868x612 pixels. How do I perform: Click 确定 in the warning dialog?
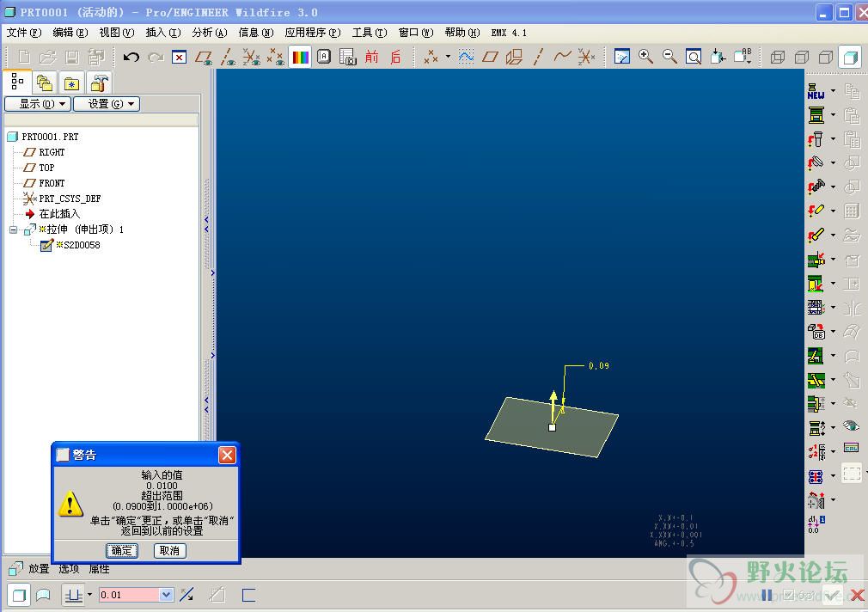tap(122, 550)
